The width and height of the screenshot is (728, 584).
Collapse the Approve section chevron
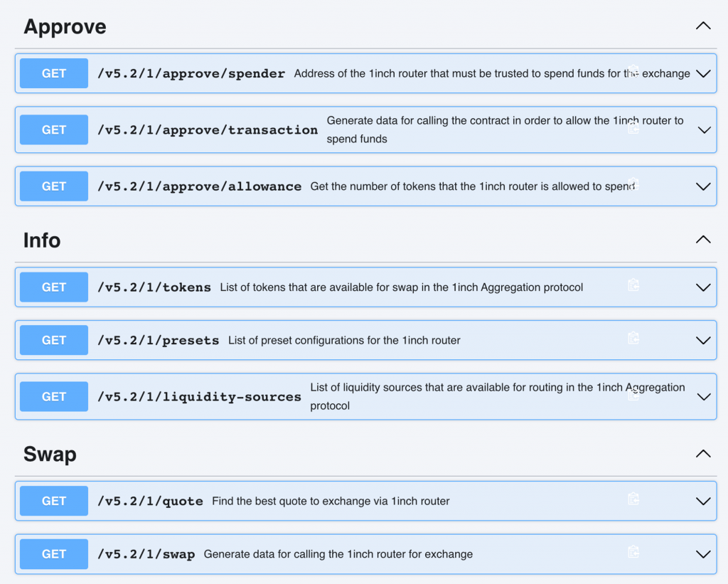pos(703,26)
